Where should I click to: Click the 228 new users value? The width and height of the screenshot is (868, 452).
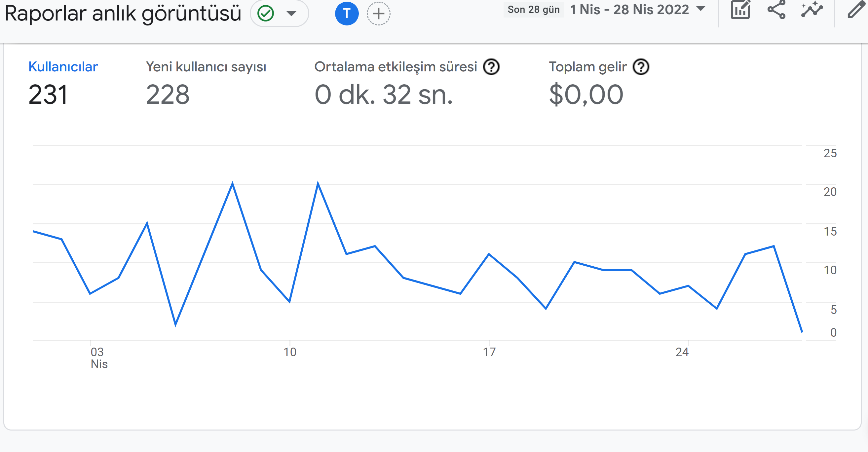[x=168, y=94]
